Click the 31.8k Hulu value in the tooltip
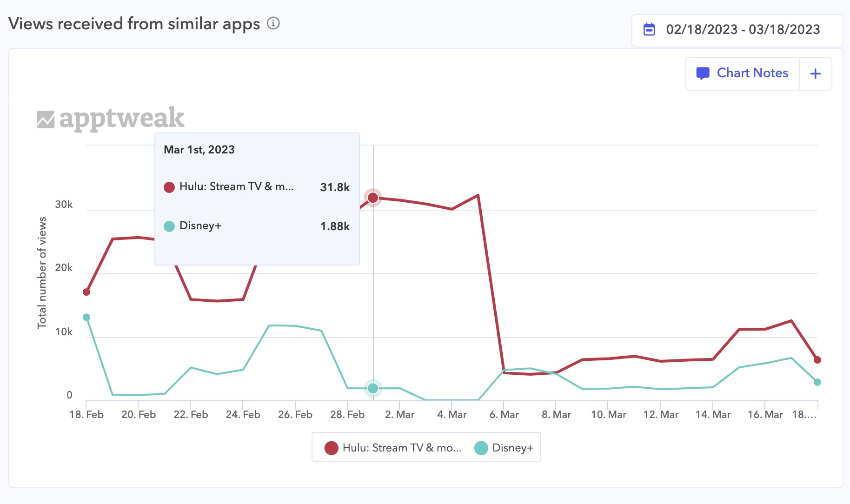 coord(335,187)
